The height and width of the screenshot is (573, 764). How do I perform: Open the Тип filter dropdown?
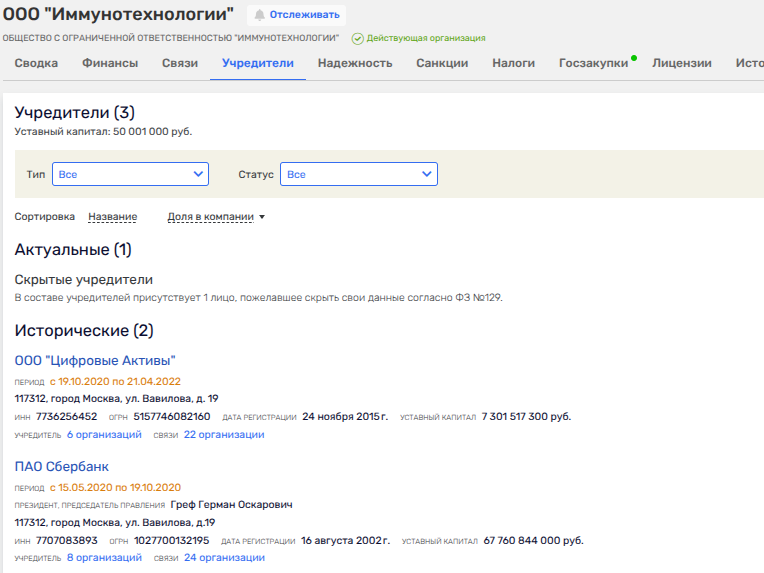(130, 174)
